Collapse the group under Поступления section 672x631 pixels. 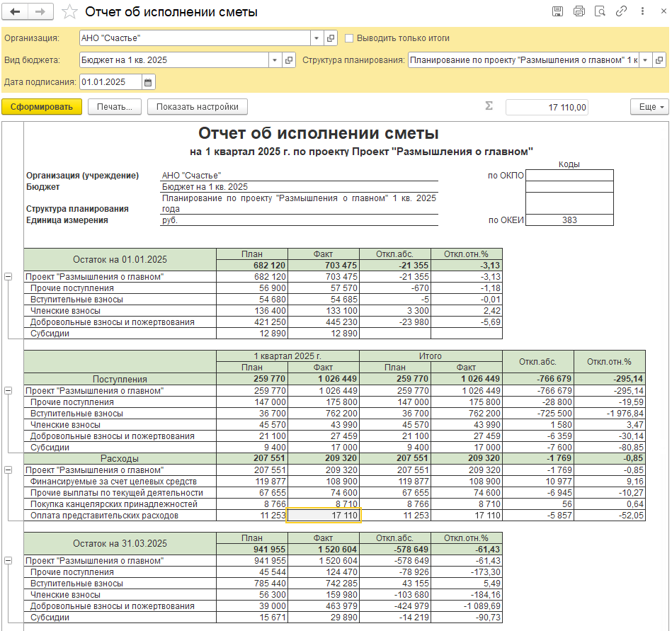(x=8, y=391)
